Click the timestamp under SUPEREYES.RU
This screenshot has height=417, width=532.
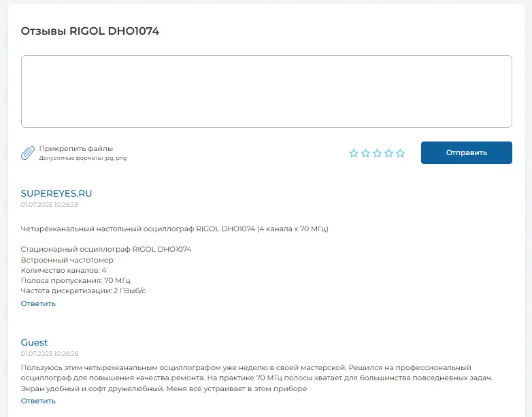pyautogui.click(x=50, y=204)
